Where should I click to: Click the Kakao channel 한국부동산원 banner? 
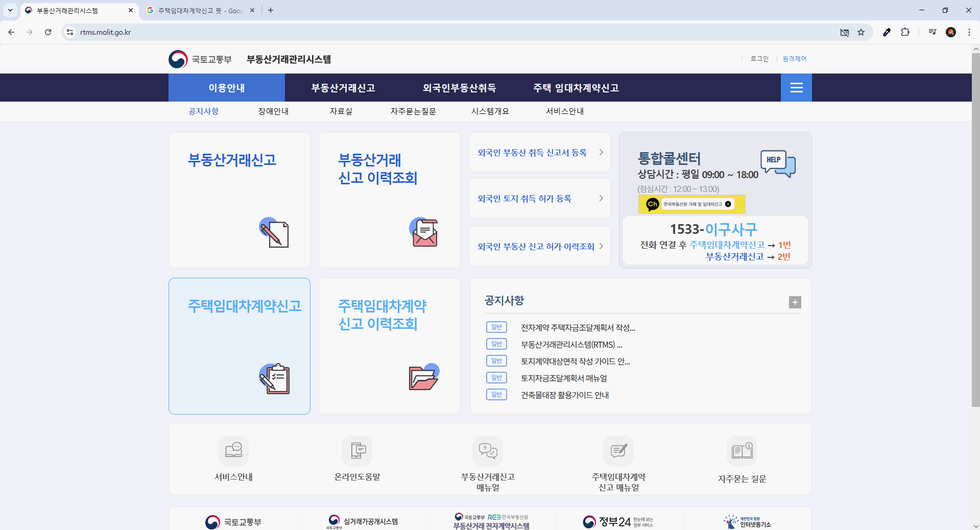coord(691,204)
